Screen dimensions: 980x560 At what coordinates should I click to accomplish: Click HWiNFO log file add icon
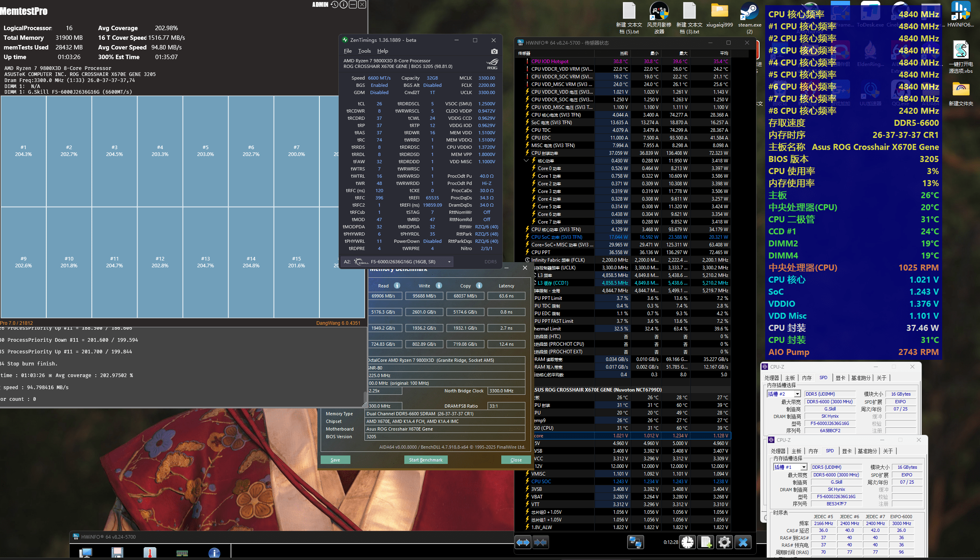[706, 542]
